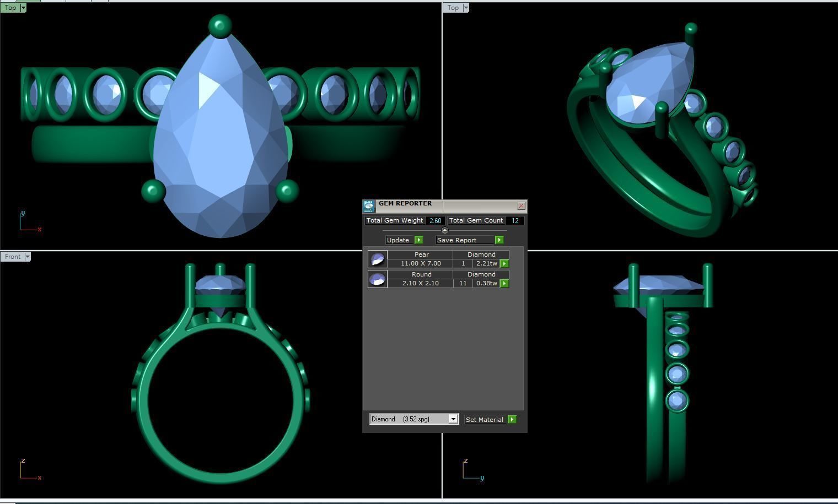Click the green arrow beside Update
The image size is (838, 504).
pyautogui.click(x=418, y=240)
